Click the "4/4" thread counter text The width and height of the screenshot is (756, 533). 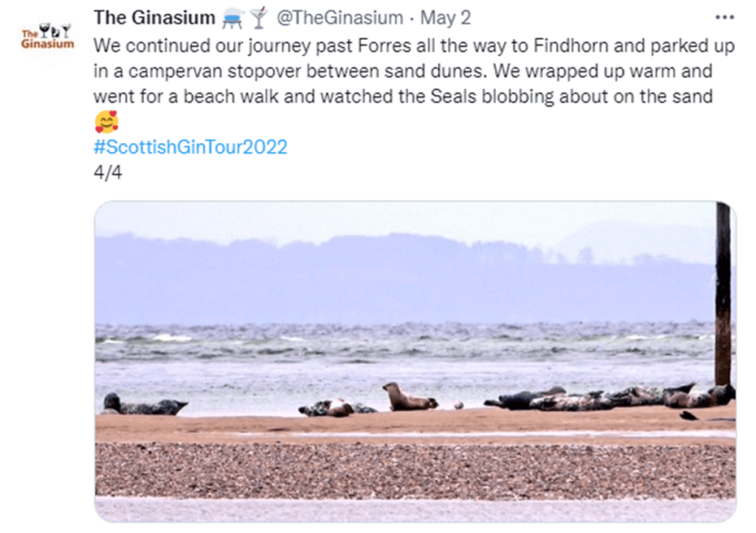[108, 172]
